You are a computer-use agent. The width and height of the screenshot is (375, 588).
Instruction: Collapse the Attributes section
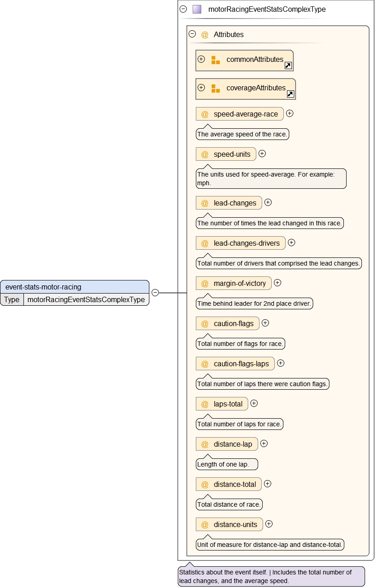[192, 34]
